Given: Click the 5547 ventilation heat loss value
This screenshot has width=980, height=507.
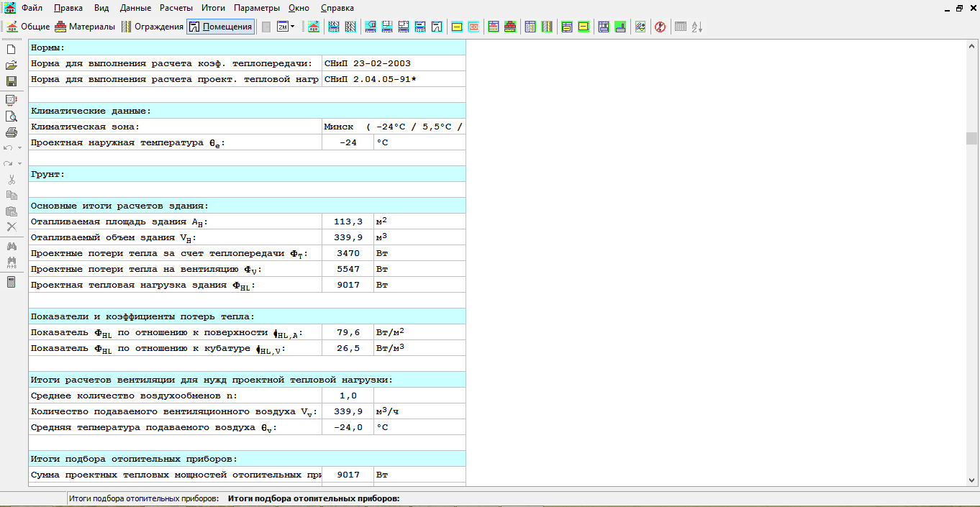Looking at the screenshot, I should point(348,269).
